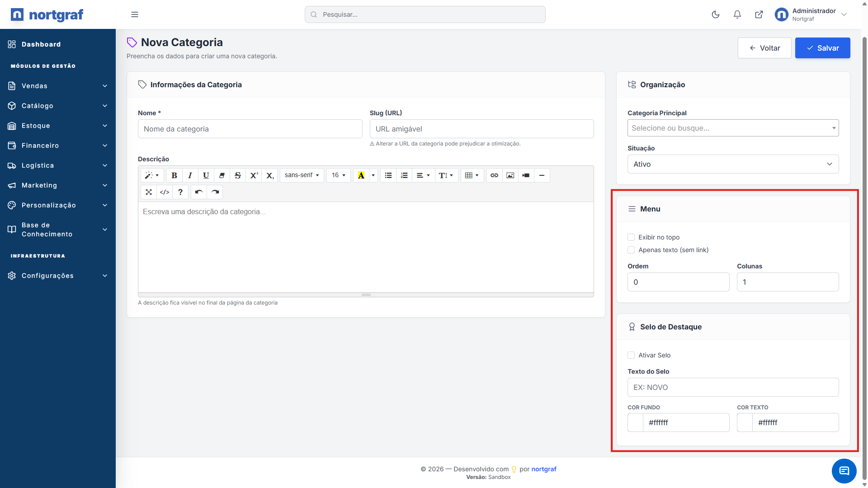
Task: Tick the "Ativar Selo" checkbox
Action: tap(631, 355)
